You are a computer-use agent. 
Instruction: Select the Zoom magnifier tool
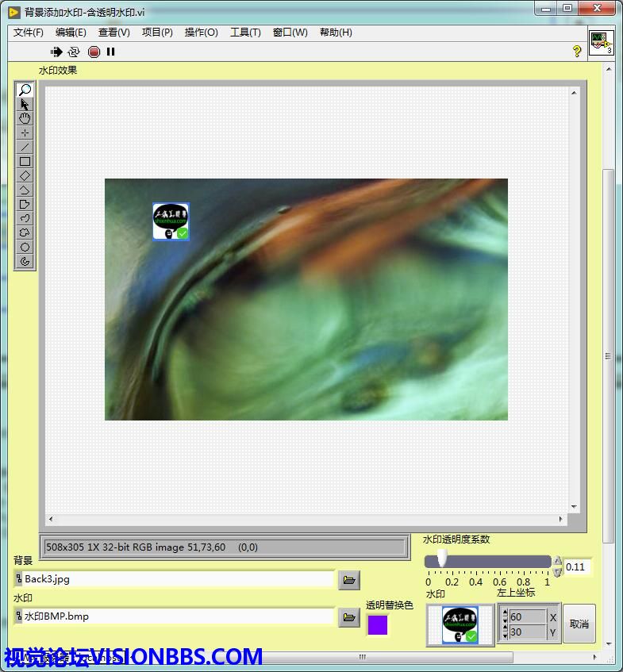25,90
